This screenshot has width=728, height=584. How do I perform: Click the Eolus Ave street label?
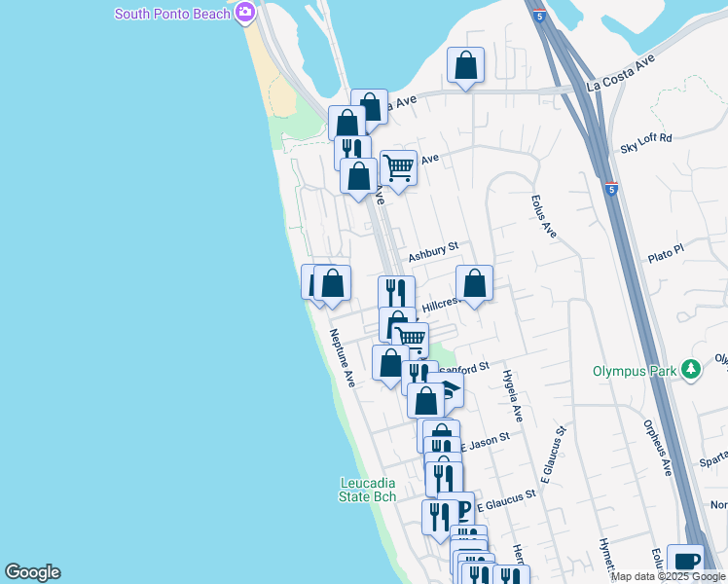(x=544, y=216)
